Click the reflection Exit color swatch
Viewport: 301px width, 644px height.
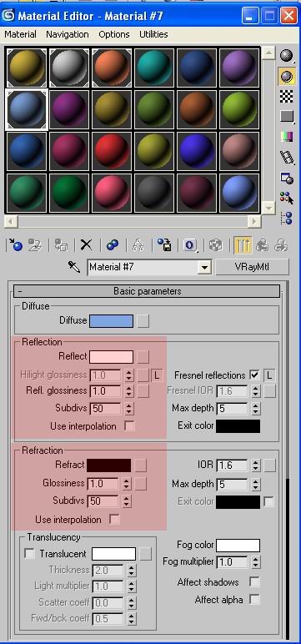pyautogui.click(x=238, y=426)
